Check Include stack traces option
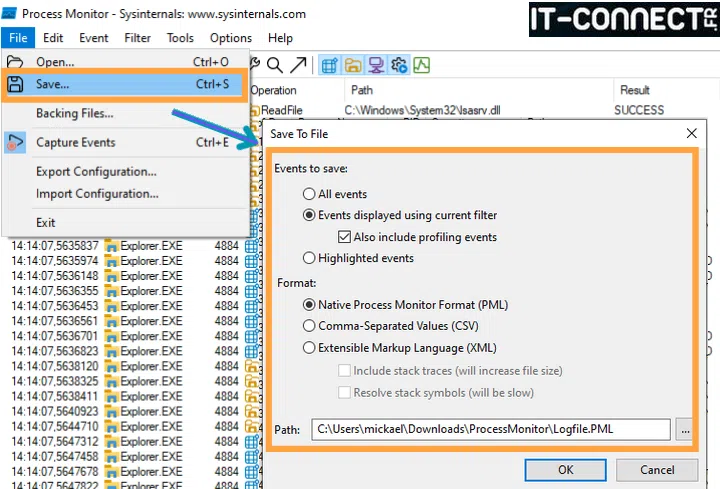 (x=344, y=371)
